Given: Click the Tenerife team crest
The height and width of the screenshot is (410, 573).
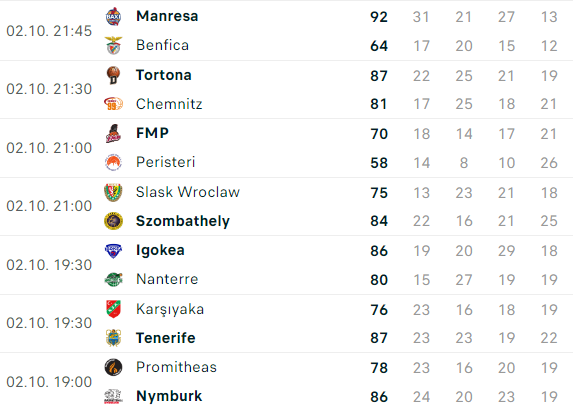Looking at the screenshot, I should coord(113,338).
